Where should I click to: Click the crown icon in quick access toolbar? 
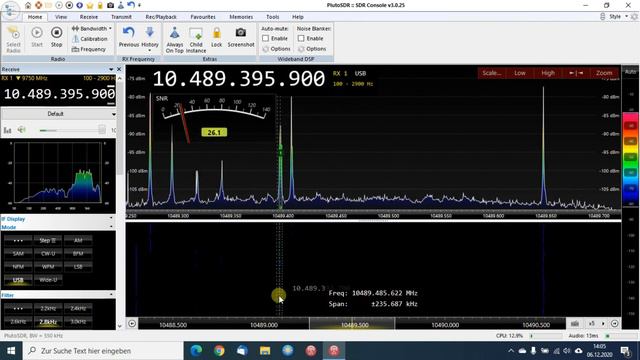[90, 5]
